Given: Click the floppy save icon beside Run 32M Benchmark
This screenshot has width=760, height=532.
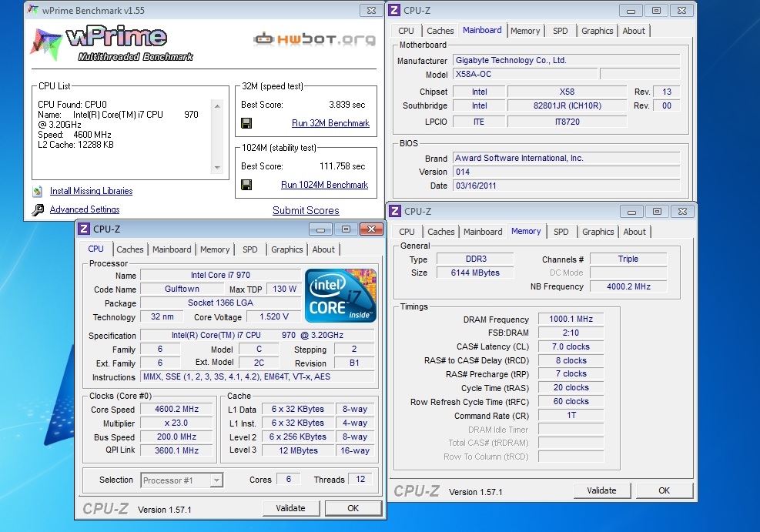Looking at the screenshot, I should pos(246,123).
